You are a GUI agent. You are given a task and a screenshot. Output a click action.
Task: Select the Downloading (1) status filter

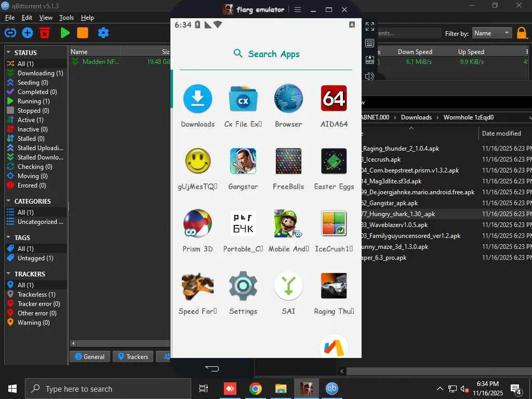[x=36, y=73]
